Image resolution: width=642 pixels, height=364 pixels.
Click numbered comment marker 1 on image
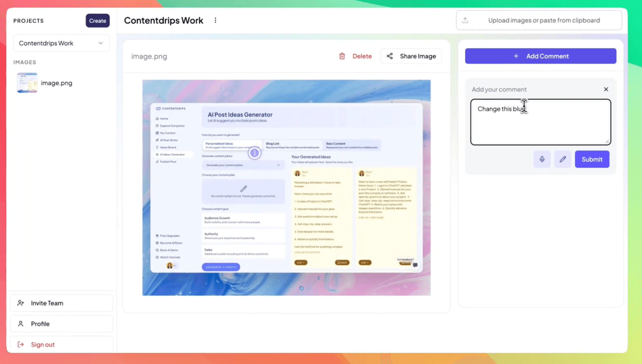tap(255, 153)
